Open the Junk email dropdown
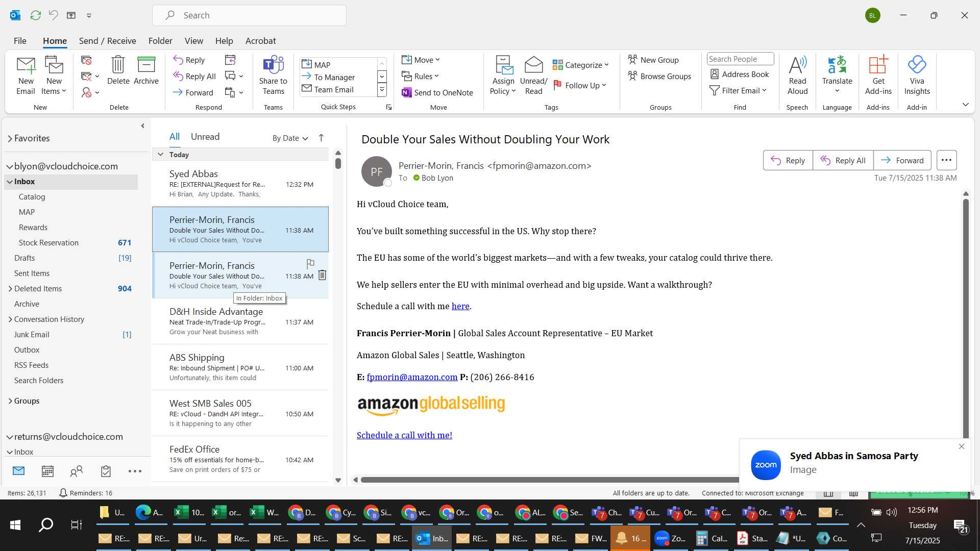This screenshot has width=980, height=551. click(90, 92)
